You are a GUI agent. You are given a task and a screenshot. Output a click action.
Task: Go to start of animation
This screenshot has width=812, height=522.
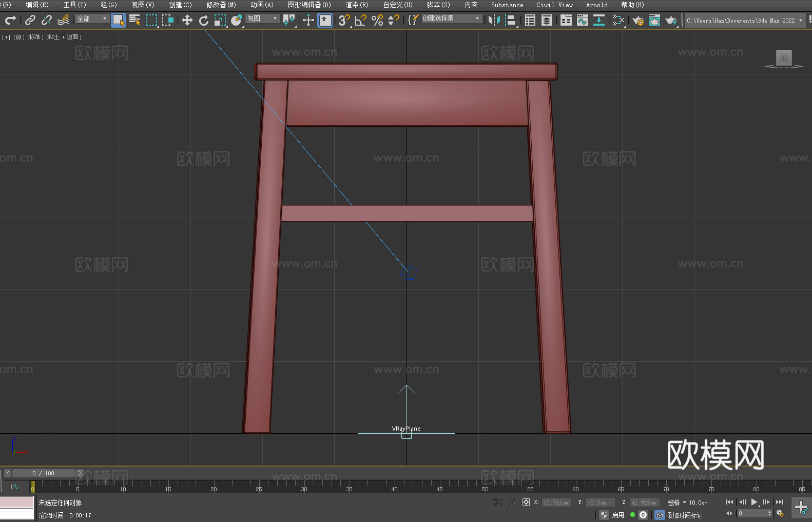tap(729, 502)
